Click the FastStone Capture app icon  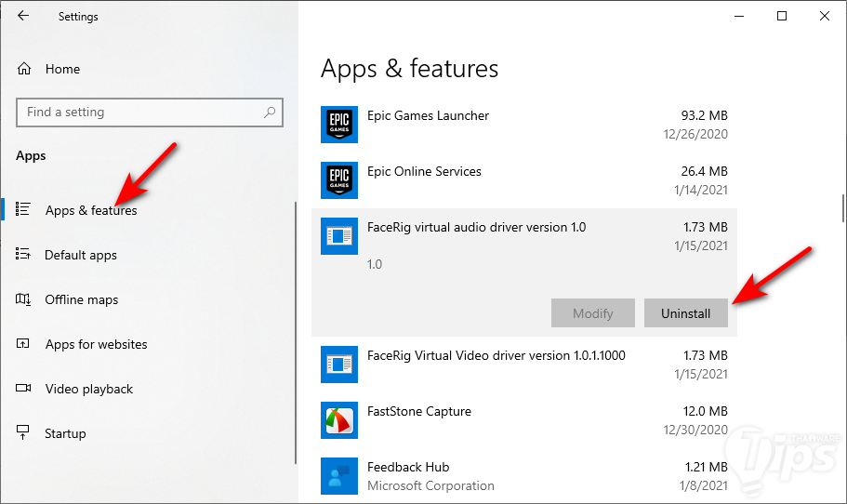pyautogui.click(x=339, y=420)
